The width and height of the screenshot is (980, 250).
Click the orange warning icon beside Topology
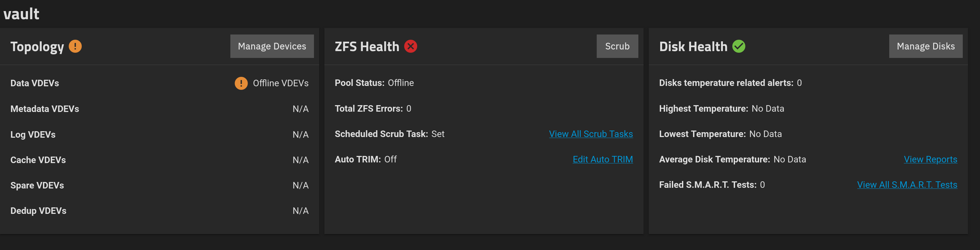[75, 47]
